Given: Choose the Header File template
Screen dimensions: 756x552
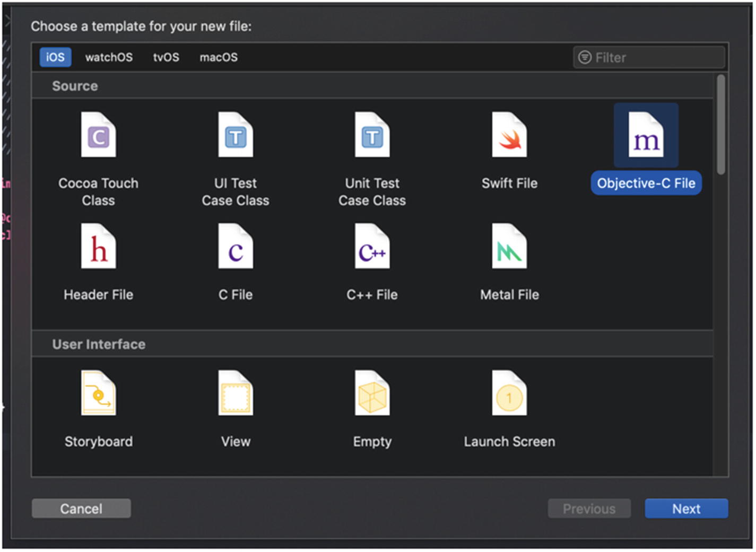Looking at the screenshot, I should coord(98,247).
